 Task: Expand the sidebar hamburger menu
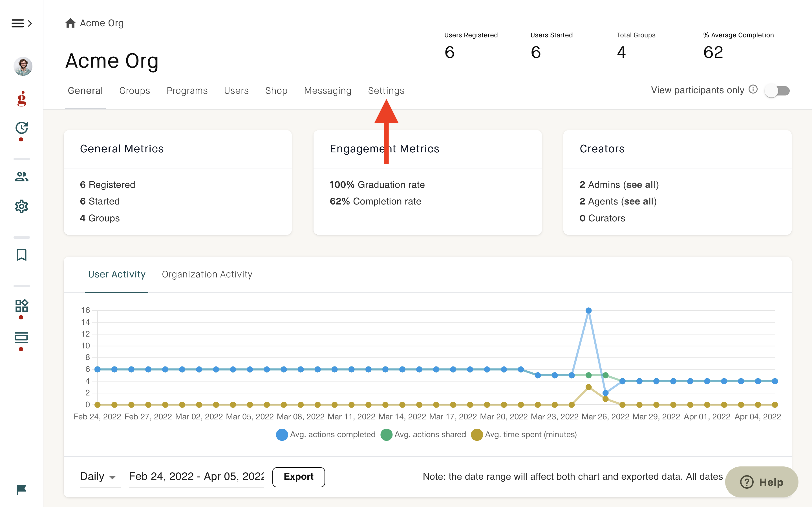pos(21,23)
